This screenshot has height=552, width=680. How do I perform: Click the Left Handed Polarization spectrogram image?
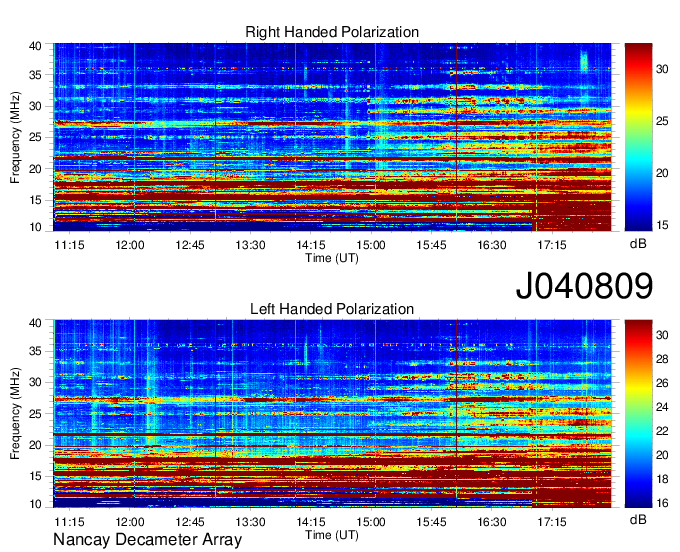[332, 414]
